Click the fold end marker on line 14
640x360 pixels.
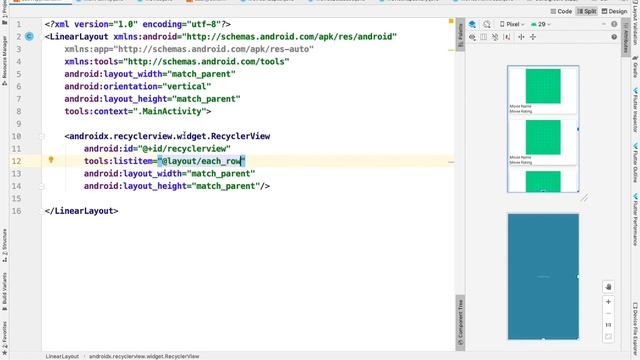pyautogui.click(x=42, y=186)
